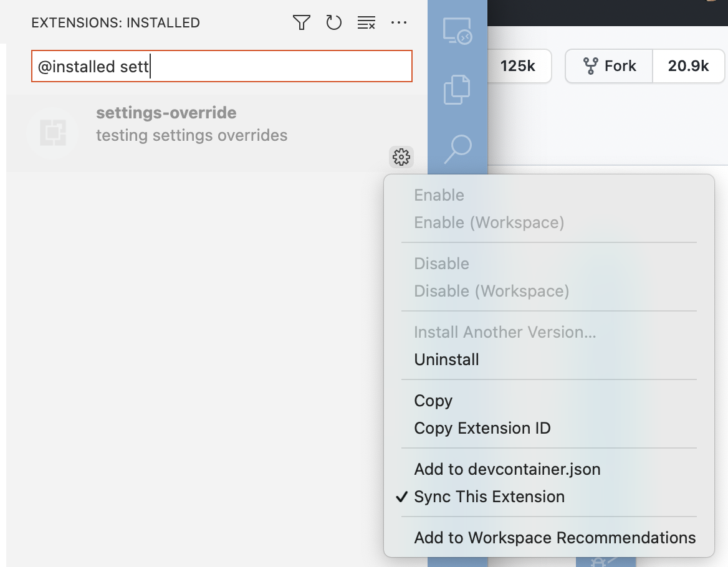
Task: Open the Manage gear for settings-override
Action: [x=401, y=157]
